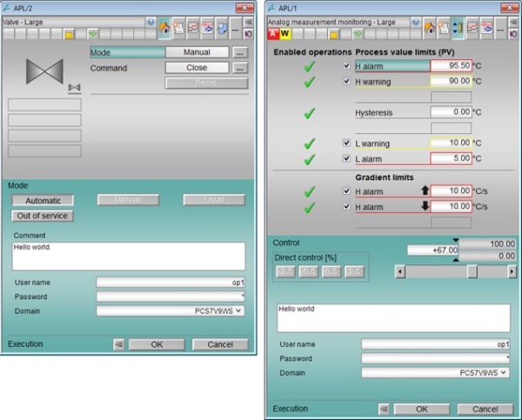
Task: Open the Messages view icon in the APL/1 toolbar
Action: tap(444, 29)
